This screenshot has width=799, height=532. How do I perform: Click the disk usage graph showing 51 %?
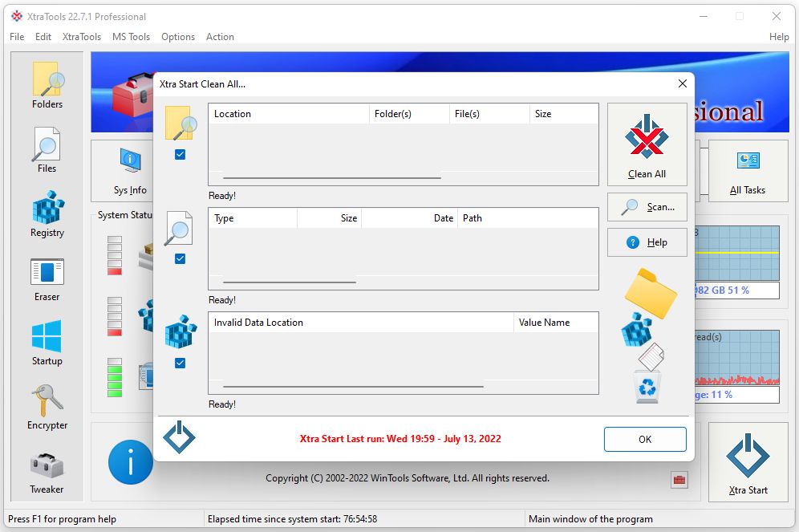point(737,254)
